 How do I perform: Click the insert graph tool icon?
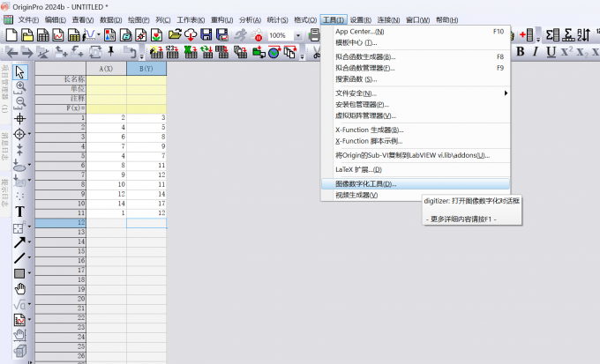(19, 320)
